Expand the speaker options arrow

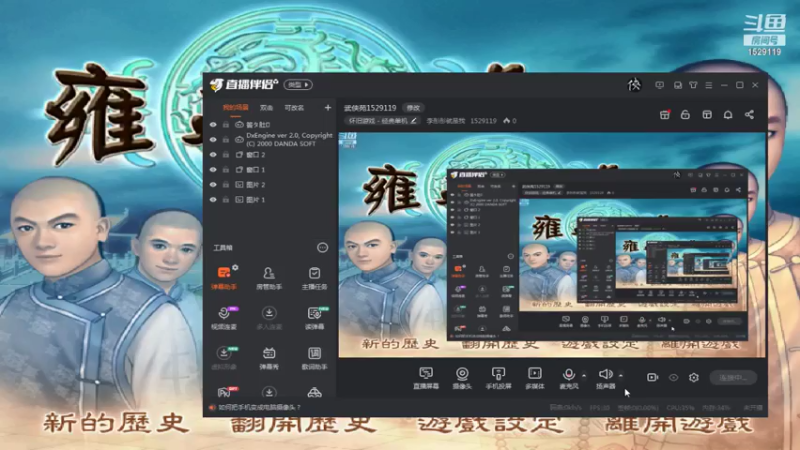(620, 376)
